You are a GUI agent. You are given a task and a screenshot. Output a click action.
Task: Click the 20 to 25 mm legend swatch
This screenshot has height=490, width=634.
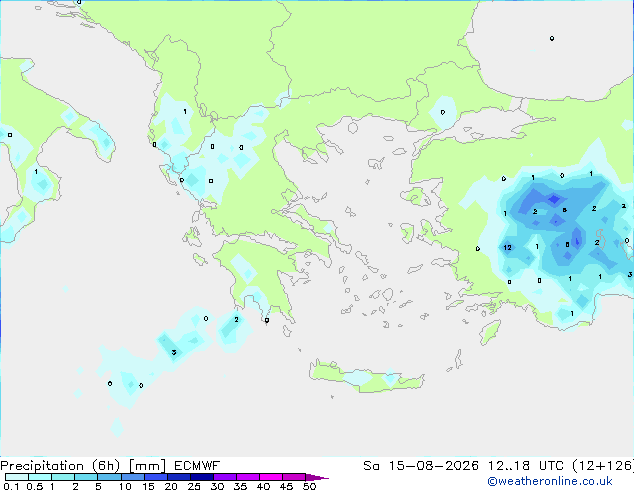(x=179, y=477)
